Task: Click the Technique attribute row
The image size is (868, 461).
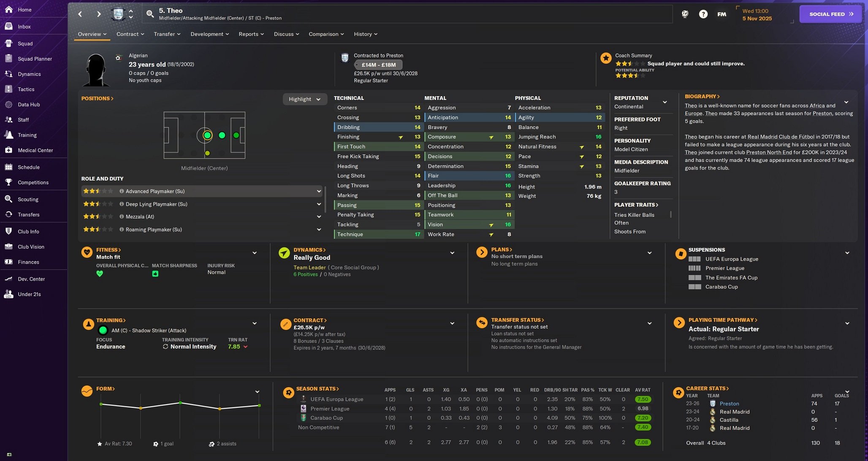Action: pyautogui.click(x=379, y=234)
